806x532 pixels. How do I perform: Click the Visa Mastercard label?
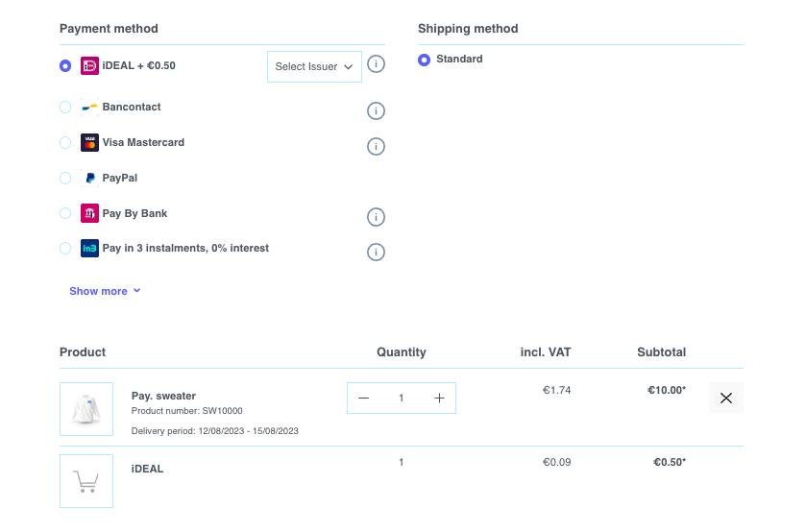click(x=143, y=142)
